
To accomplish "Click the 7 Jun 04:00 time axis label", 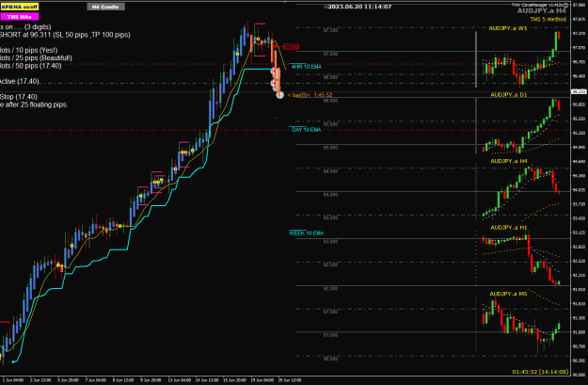I will pos(95,380).
